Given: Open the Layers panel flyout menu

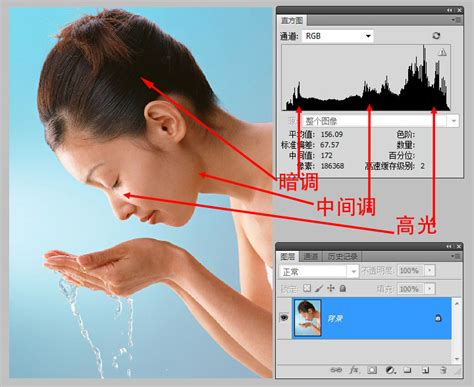Looking at the screenshot, I should pos(457,256).
